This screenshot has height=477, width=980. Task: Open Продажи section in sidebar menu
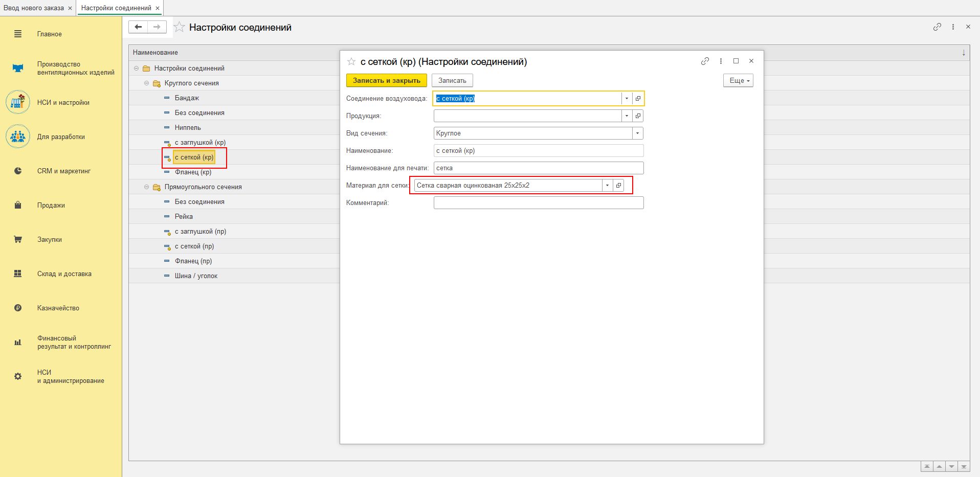click(18, 206)
